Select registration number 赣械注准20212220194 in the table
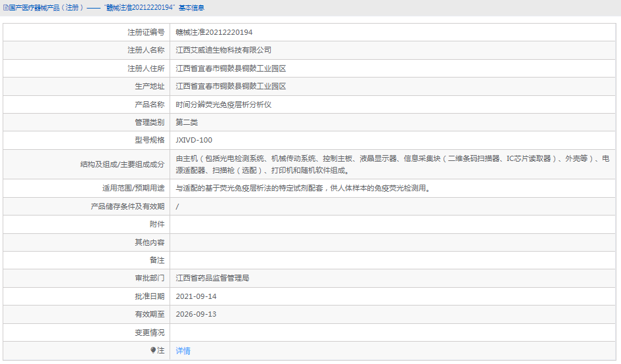This screenshot has width=621, height=364. pyautogui.click(x=214, y=32)
